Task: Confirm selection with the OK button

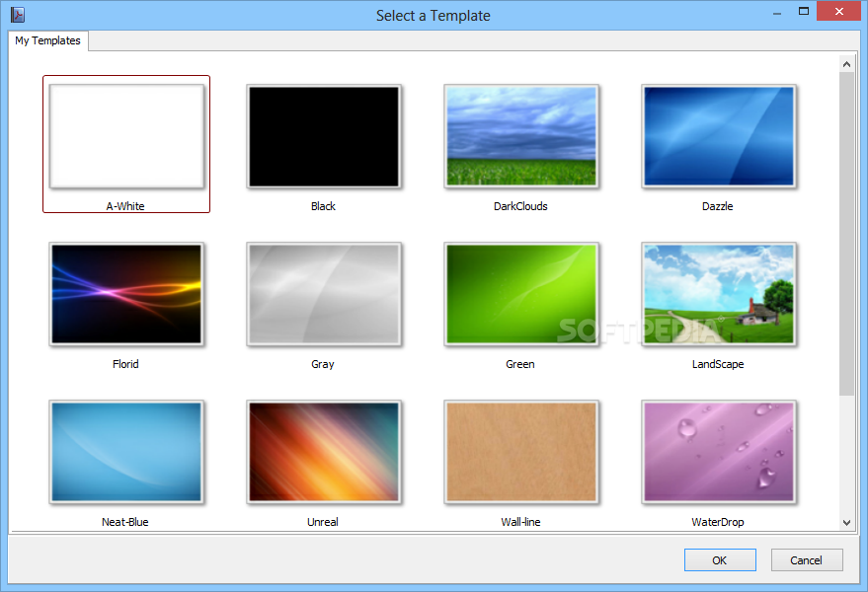Action: [x=720, y=559]
